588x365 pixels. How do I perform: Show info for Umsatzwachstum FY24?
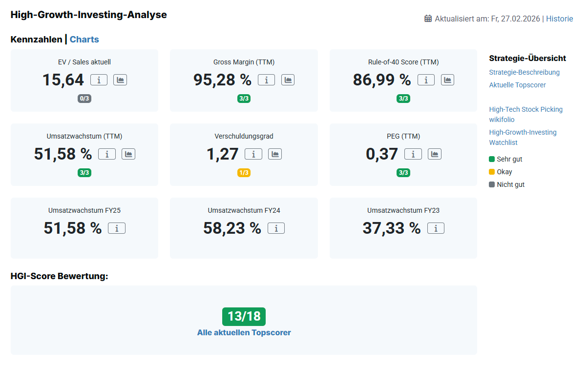click(x=276, y=228)
